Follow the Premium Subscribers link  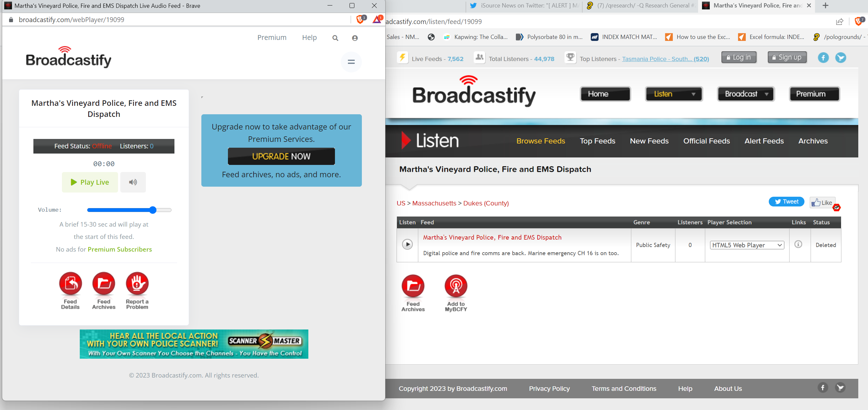[x=120, y=249]
